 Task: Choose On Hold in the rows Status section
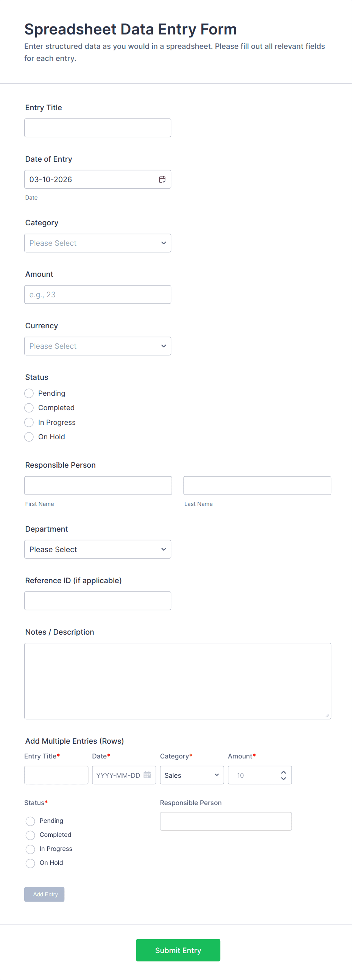pyautogui.click(x=30, y=863)
